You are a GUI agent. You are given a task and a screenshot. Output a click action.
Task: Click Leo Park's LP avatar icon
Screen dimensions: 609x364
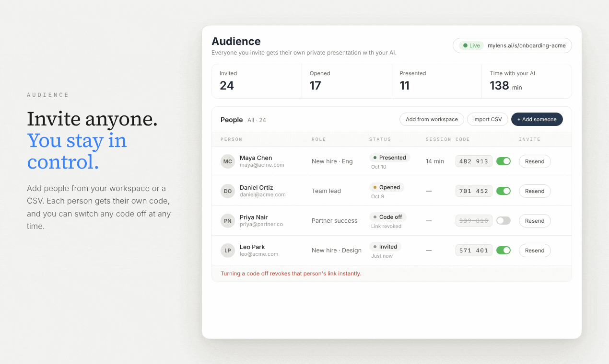(228, 250)
